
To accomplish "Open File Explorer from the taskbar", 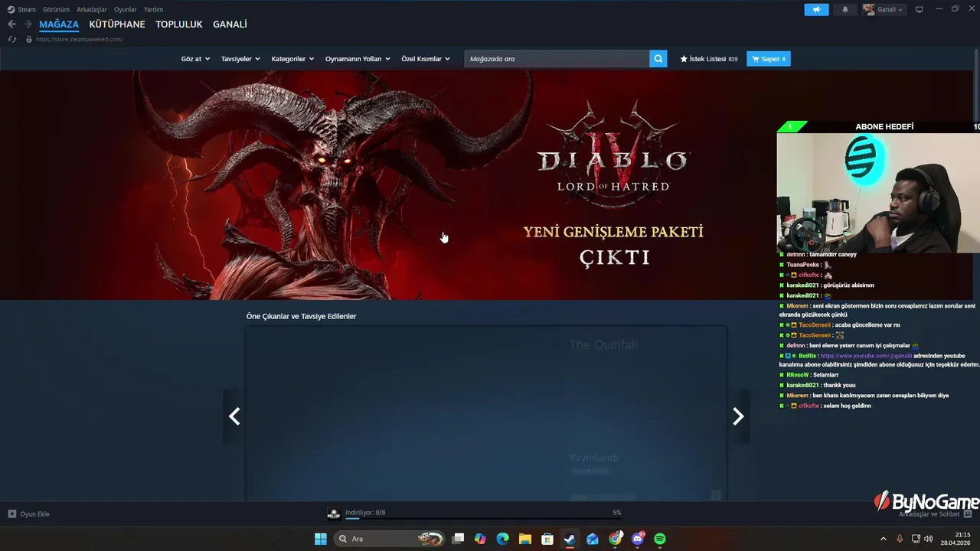I will pos(524,539).
